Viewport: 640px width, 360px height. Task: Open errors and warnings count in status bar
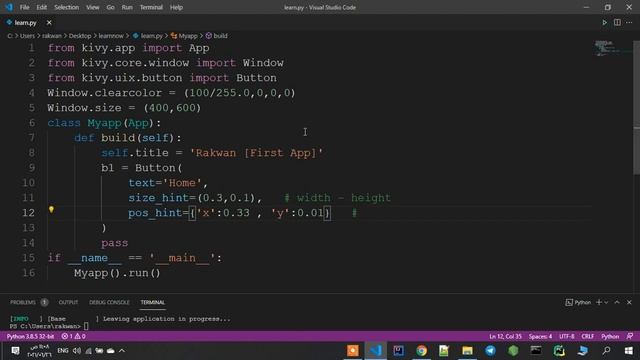73,336
